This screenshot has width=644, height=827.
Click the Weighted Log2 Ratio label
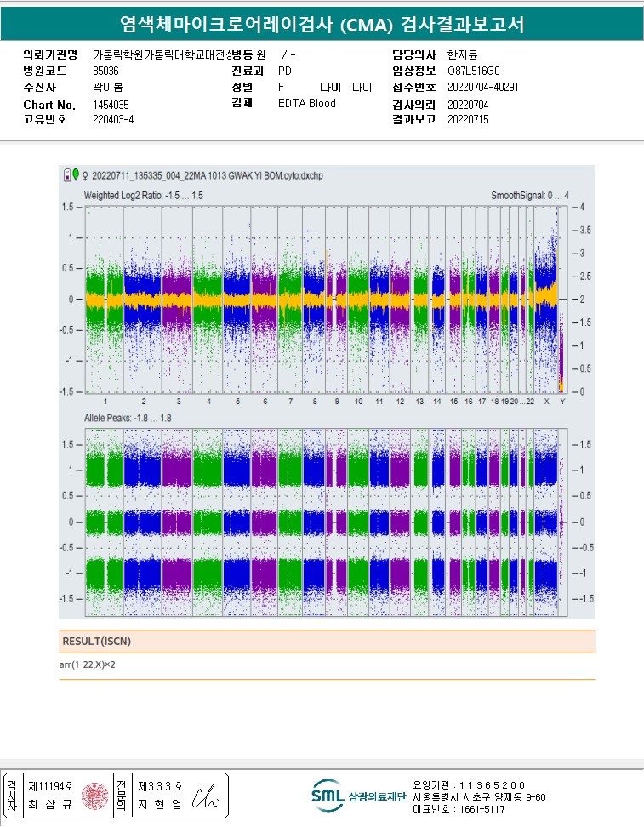pyautogui.click(x=143, y=196)
